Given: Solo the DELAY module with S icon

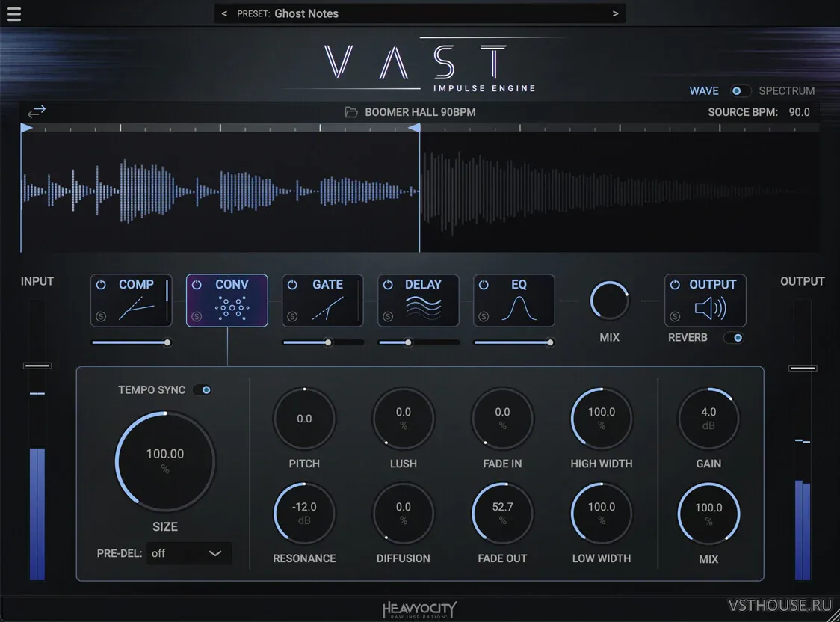Looking at the screenshot, I should 388,316.
